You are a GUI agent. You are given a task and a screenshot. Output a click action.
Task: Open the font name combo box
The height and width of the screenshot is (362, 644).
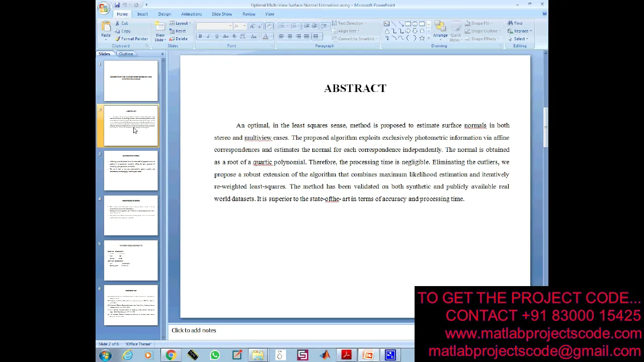tap(214, 26)
